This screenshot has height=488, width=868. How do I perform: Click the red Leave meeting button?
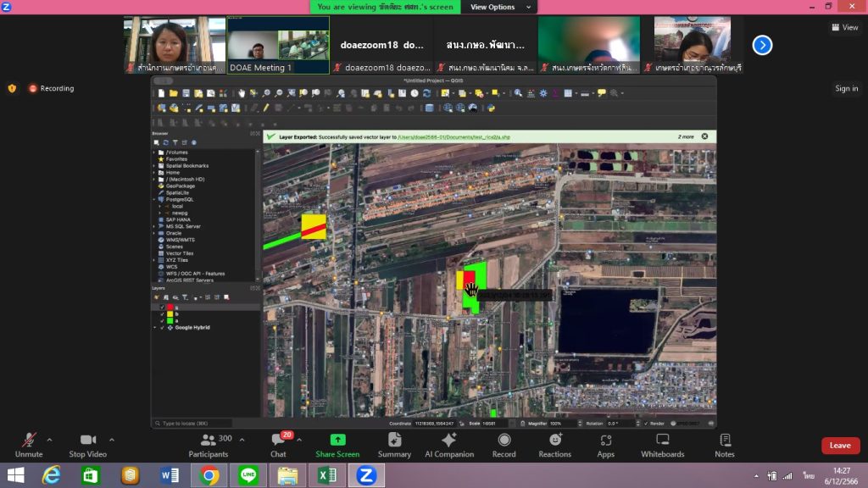840,446
